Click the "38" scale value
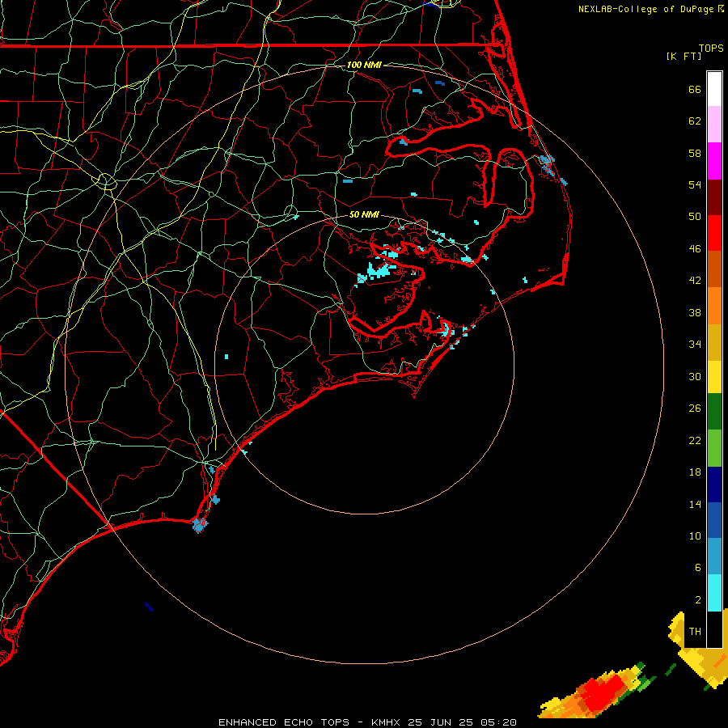Screen dimensions: 728x728 point(695,312)
